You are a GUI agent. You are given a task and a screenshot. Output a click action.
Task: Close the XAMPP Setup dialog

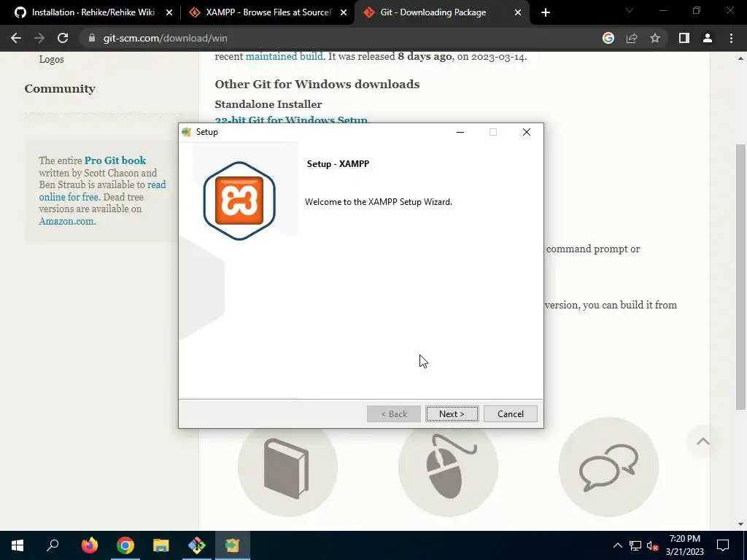tap(527, 132)
